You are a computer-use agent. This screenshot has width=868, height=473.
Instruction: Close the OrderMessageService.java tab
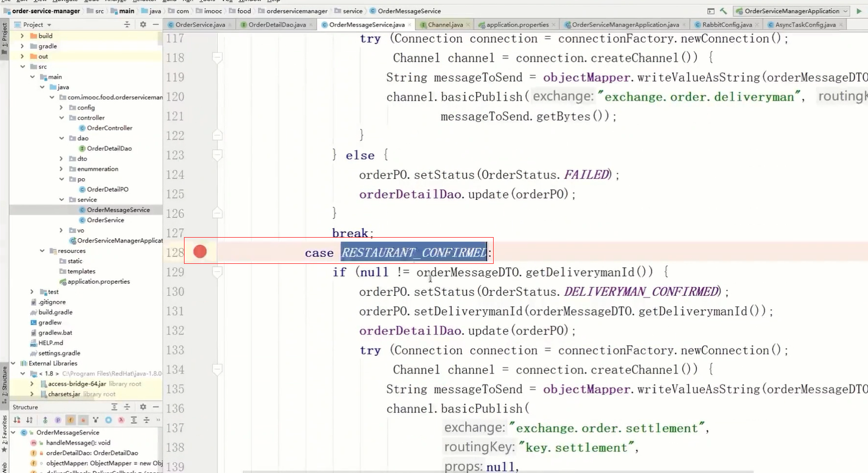pyautogui.click(x=410, y=25)
